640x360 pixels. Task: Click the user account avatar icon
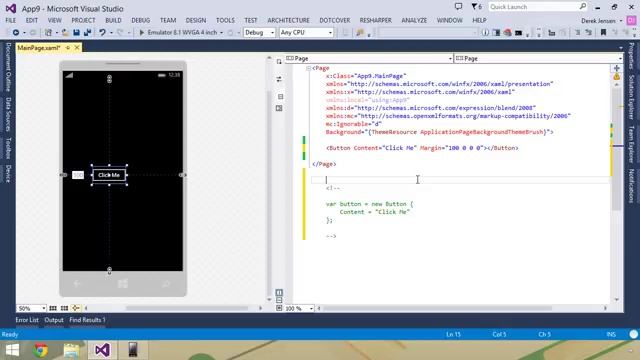(x=631, y=20)
